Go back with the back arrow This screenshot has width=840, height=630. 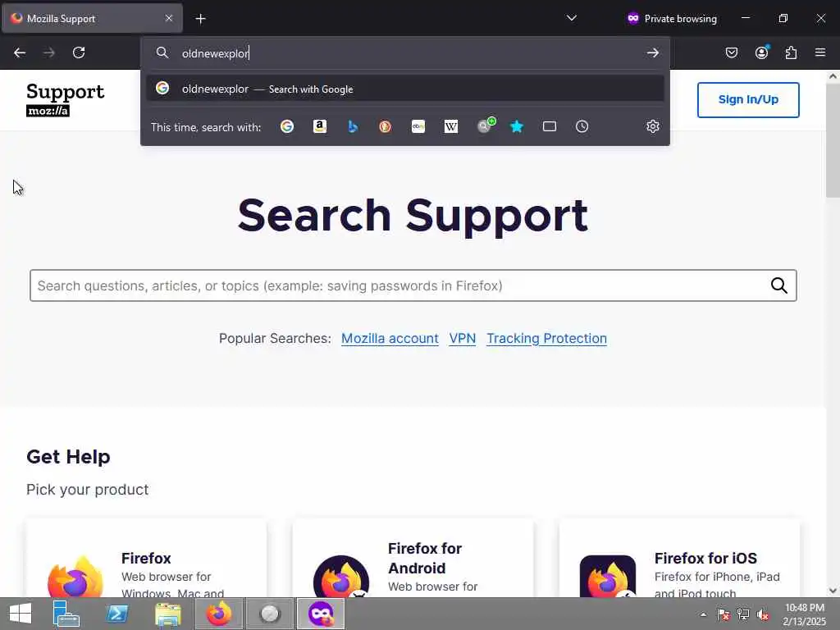[20, 52]
